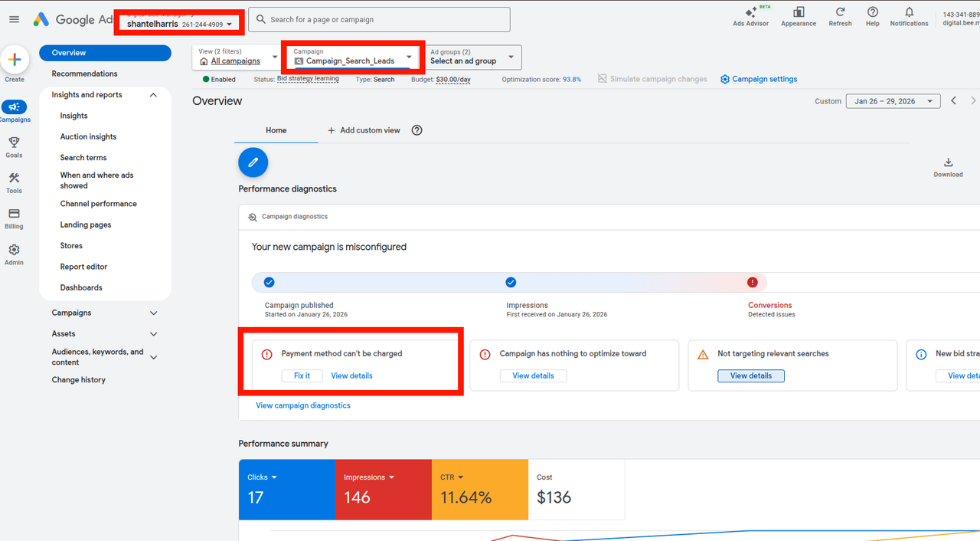Open All campaigns view dropdown
Image resolution: width=980 pixels, height=541 pixels.
[237, 57]
